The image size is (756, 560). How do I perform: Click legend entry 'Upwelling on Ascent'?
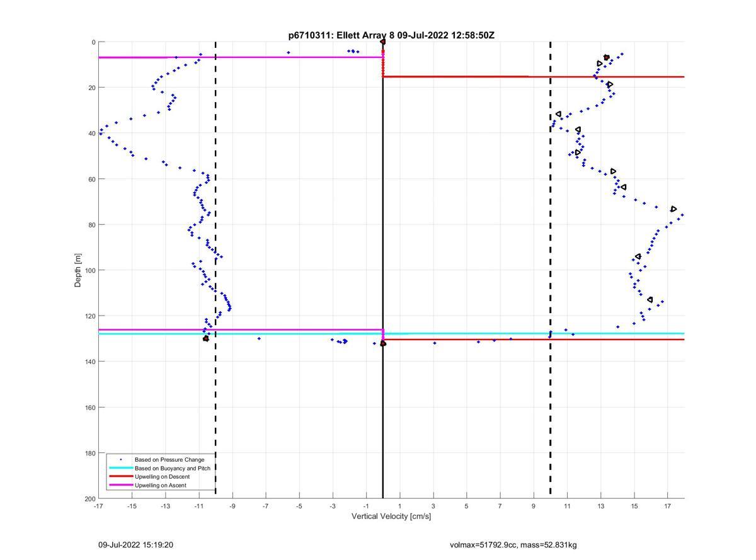coord(161,485)
